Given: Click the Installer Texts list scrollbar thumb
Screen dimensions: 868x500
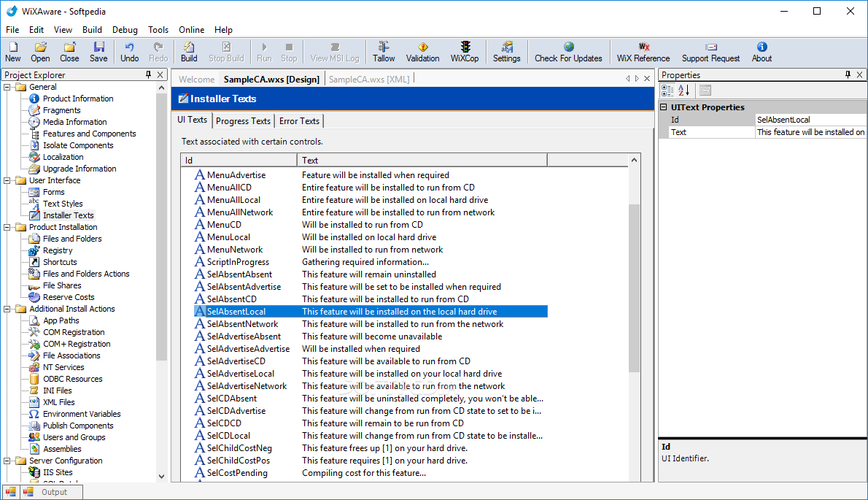Looking at the screenshot, I should (x=634, y=288).
